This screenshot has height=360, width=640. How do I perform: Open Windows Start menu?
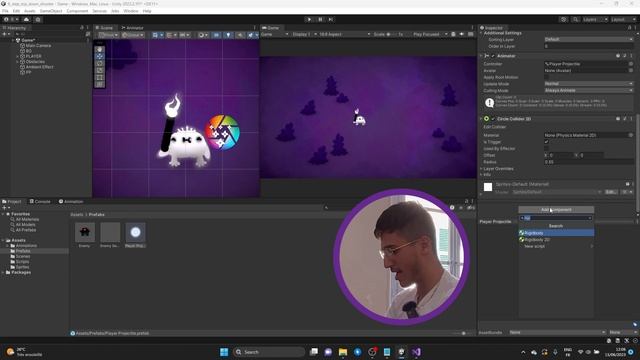(x=224, y=352)
